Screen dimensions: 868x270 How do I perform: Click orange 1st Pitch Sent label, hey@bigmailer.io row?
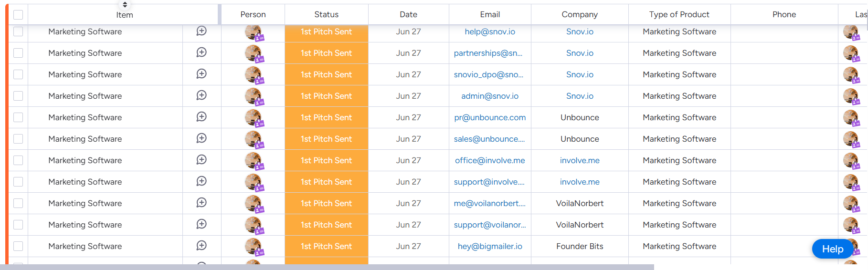coord(326,246)
